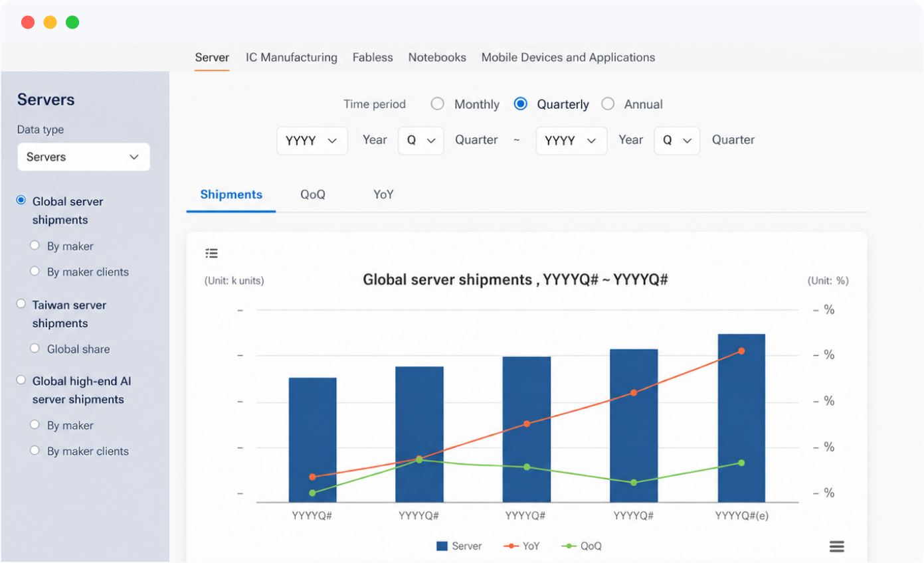Choose By maker under high-end AI server shipments
Screen dimensions: 924x563
coord(35,424)
